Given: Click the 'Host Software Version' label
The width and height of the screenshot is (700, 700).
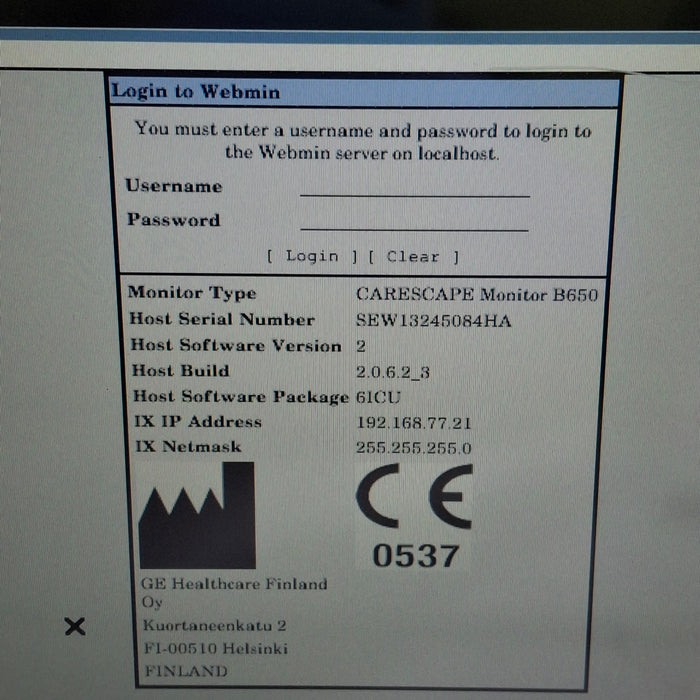Looking at the screenshot, I should pos(236,345).
